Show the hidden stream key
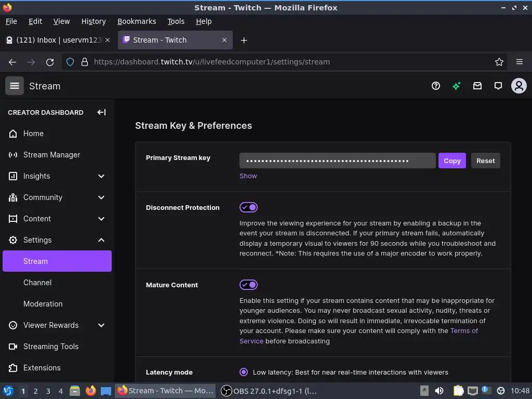 248,176
